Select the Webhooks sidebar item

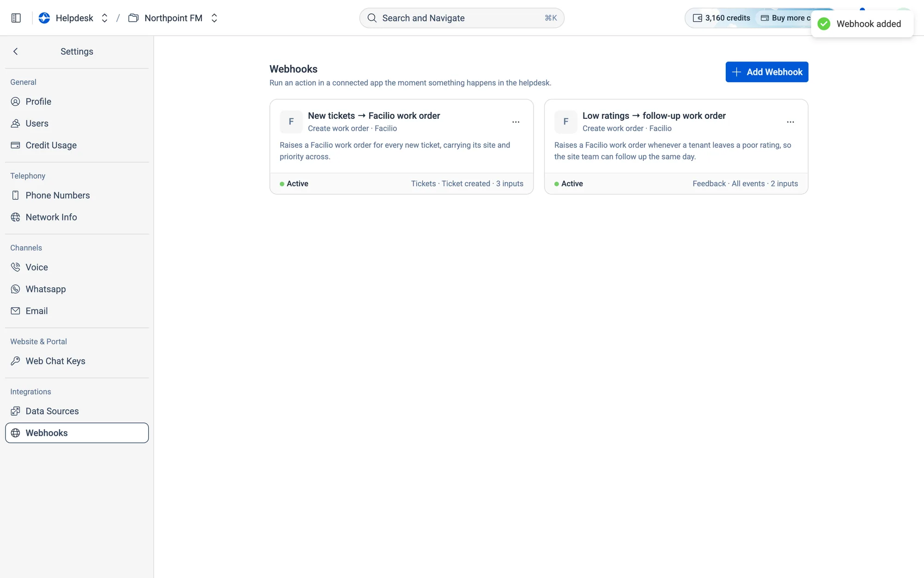(x=77, y=433)
